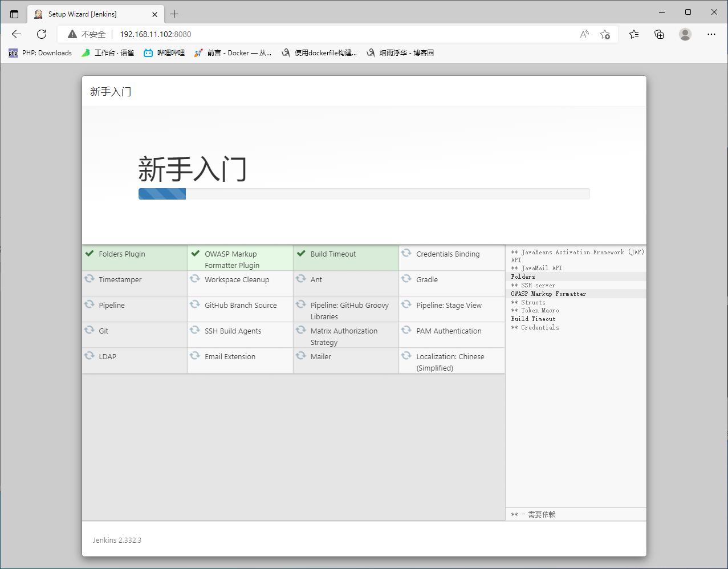Click the Structs log line

pos(528,302)
